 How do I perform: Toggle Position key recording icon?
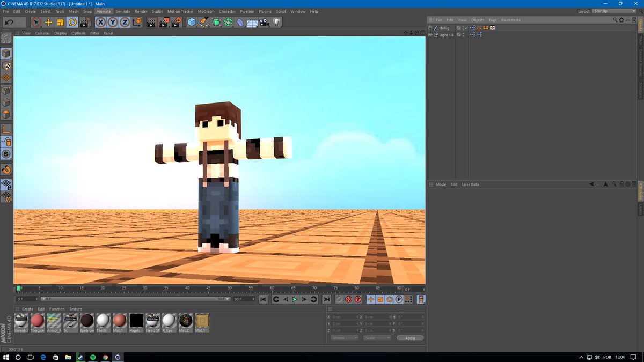[x=371, y=299]
